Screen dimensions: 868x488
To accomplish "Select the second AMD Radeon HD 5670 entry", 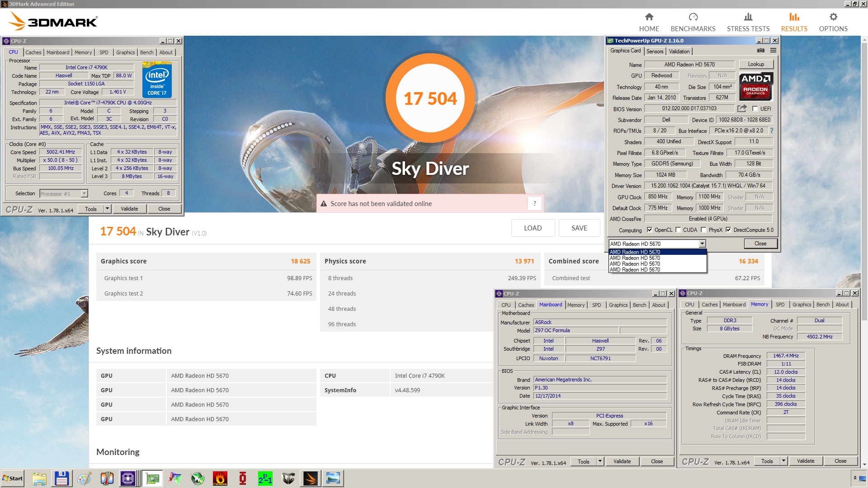I will tap(657, 258).
